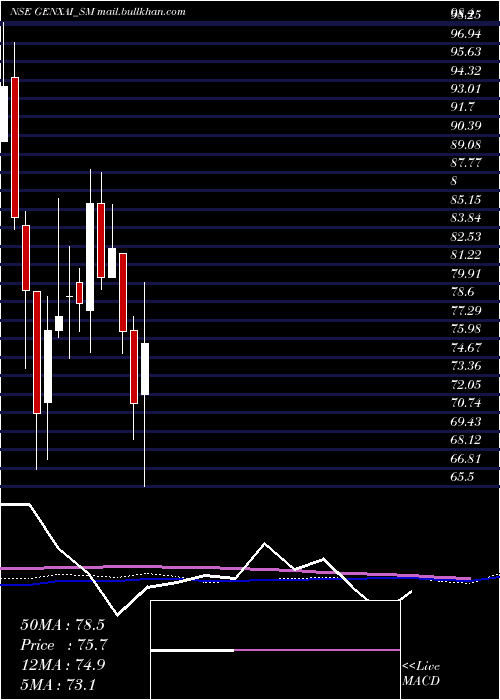Select the 83.84 price axis label

[x=465, y=218]
